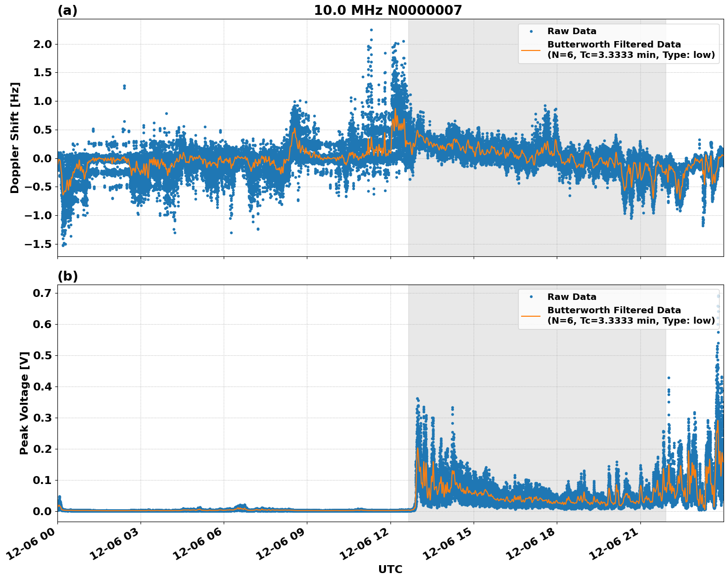The image size is (728, 580).
Task: Select the Raw Data dot symbol in panel (b) legend
Action: click(x=532, y=296)
